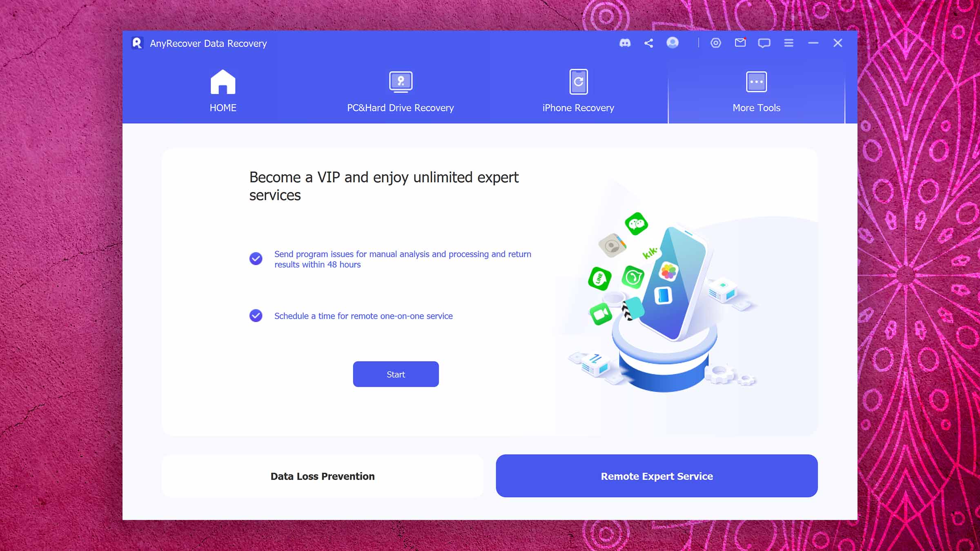
Task: Go to the HOME tab
Action: [223, 91]
